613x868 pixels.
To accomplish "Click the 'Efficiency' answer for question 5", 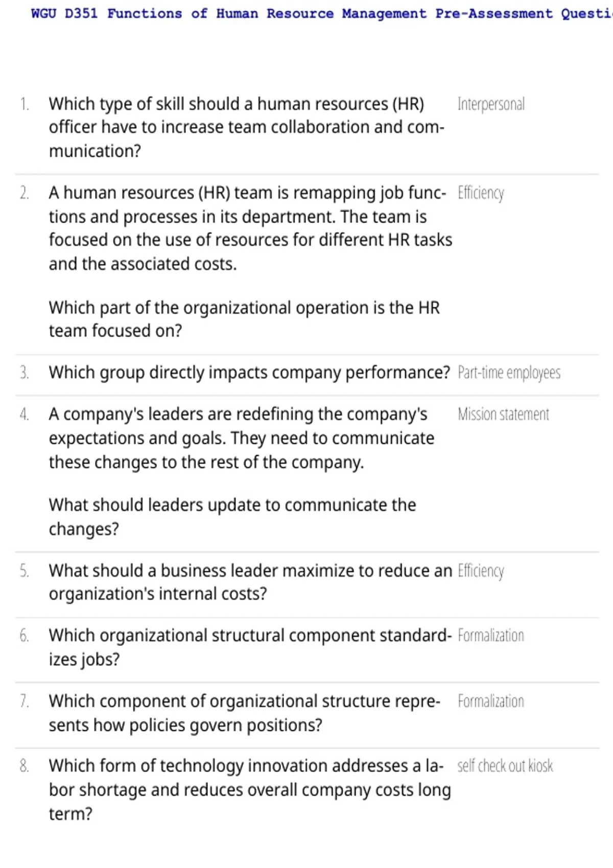I will (481, 571).
